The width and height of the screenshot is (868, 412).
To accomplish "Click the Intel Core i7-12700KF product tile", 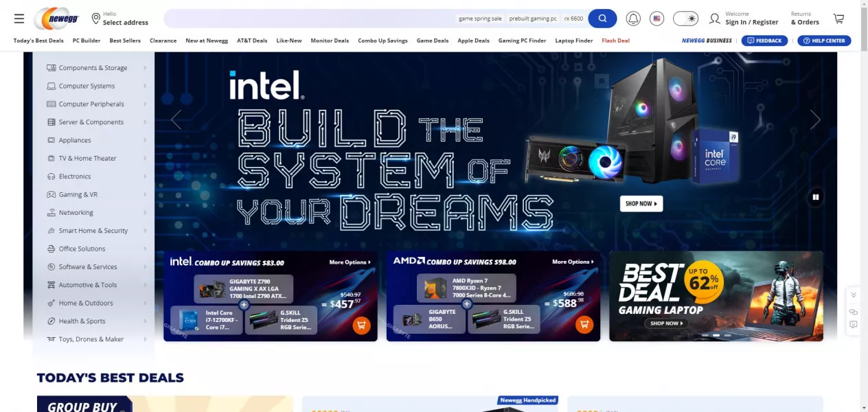I will point(207,320).
